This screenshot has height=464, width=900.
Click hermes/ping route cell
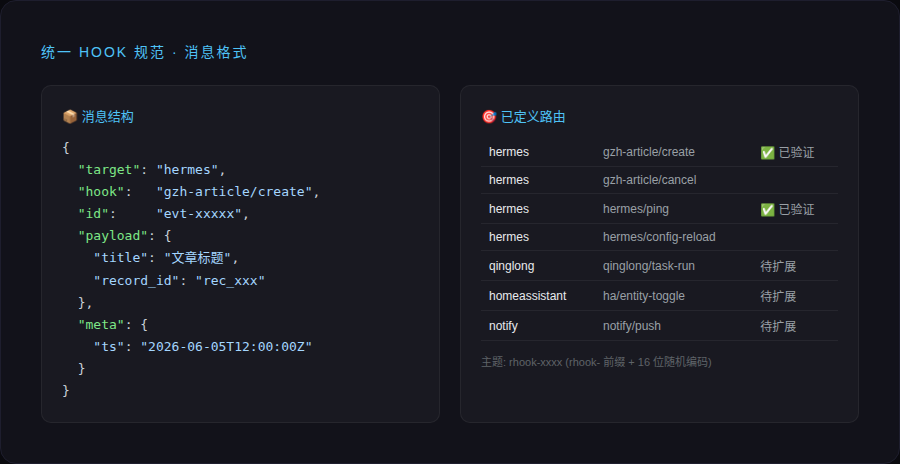coord(636,209)
